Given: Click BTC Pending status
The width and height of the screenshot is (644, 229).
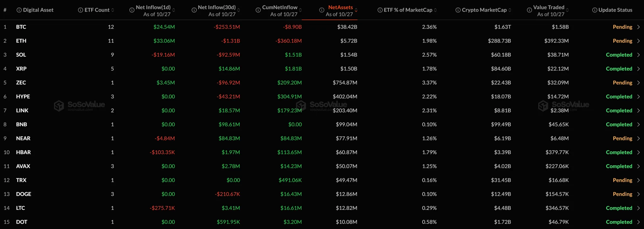Looking at the screenshot, I should point(622,27).
